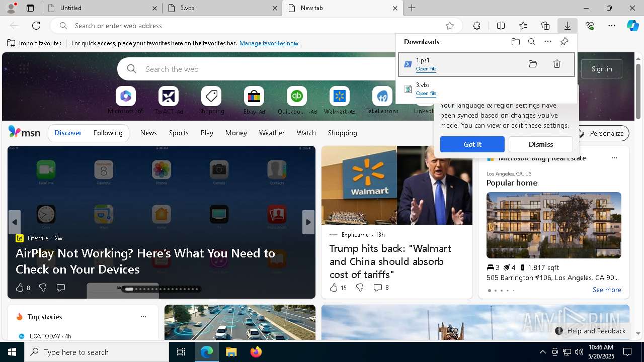Open QuickBooks quick link tile

coord(297,100)
